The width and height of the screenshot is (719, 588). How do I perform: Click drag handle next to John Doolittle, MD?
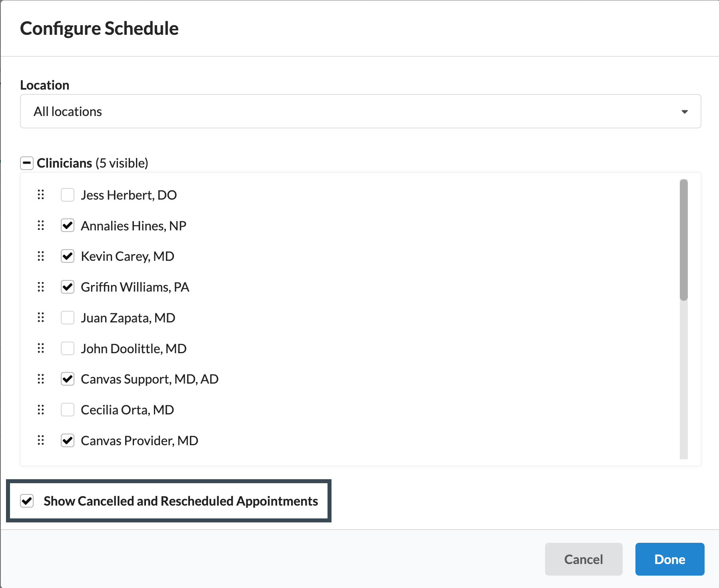pyautogui.click(x=41, y=348)
